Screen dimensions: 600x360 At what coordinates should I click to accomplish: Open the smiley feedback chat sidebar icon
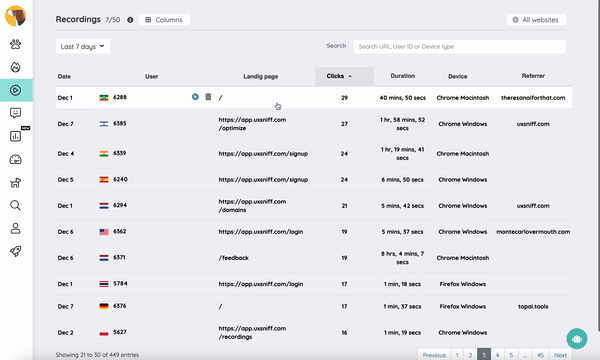point(15,113)
